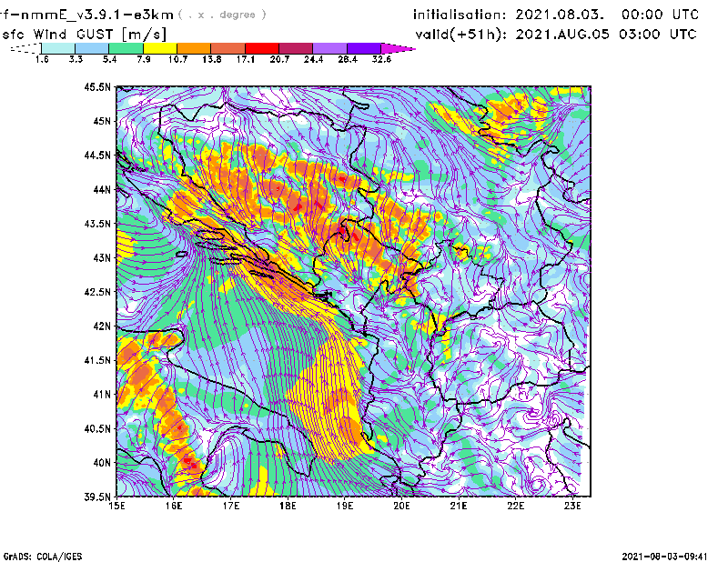Click the 43N latitude label
Viewport: 728px width, 562px height.
point(102,257)
